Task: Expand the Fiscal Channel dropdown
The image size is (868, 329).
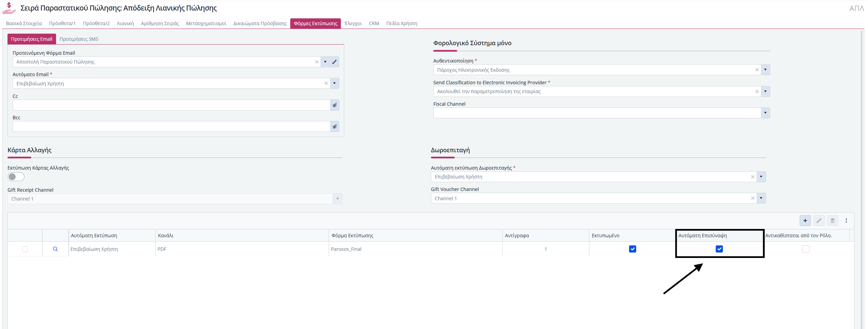Action: pyautogui.click(x=765, y=113)
